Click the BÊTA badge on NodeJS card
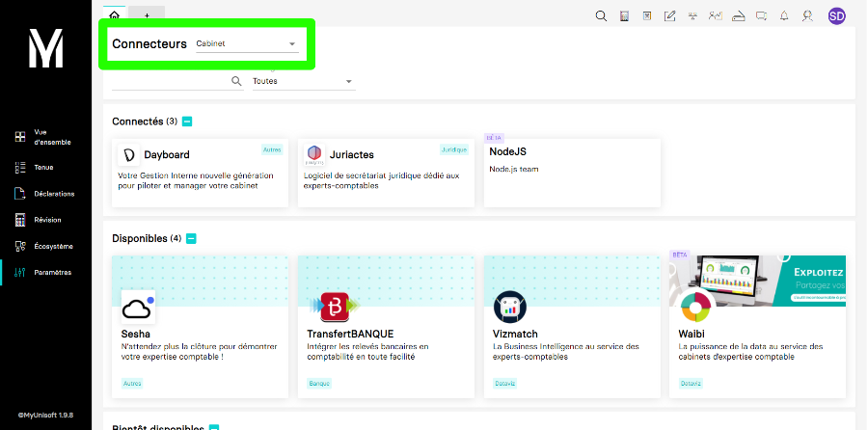Image resolution: width=868 pixels, height=430 pixels. [x=494, y=137]
